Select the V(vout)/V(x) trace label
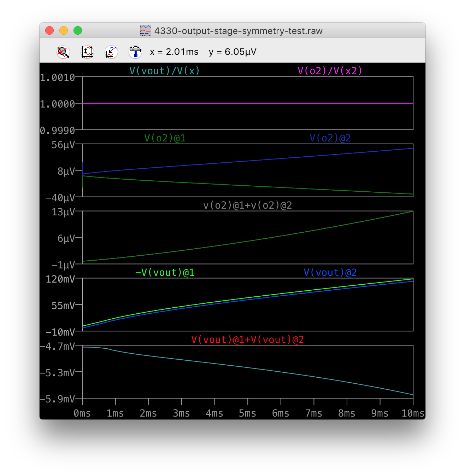 tap(165, 71)
